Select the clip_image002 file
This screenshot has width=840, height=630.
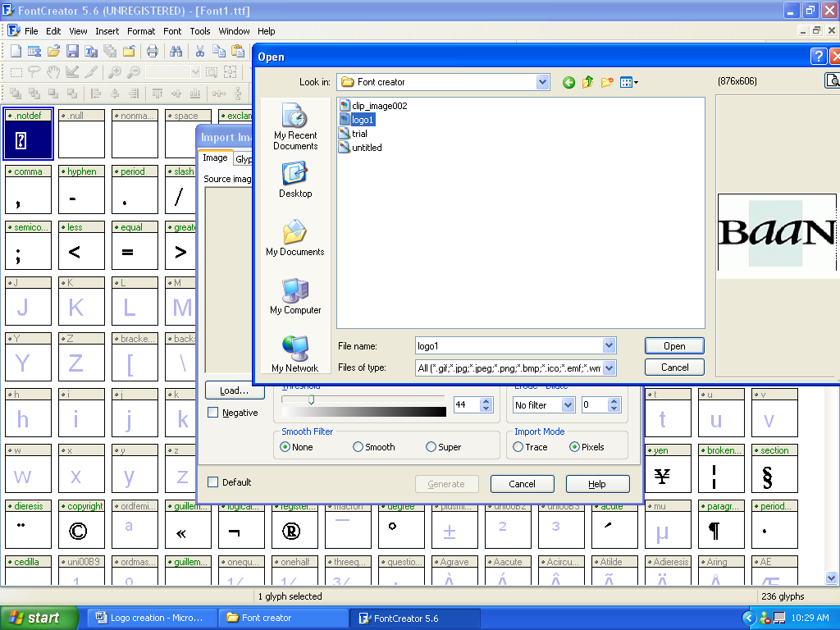(x=373, y=106)
